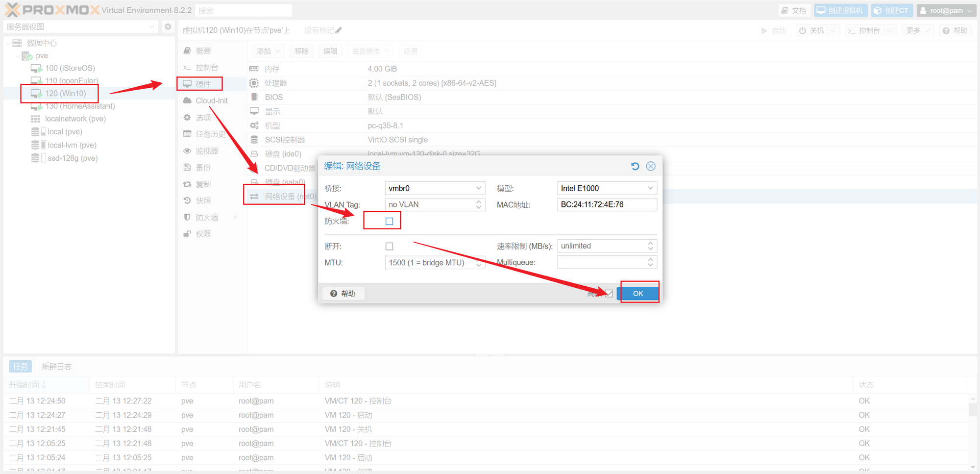Screen dimensions: 980x474
Task: Click the Proxmox logo
Action: point(51,10)
